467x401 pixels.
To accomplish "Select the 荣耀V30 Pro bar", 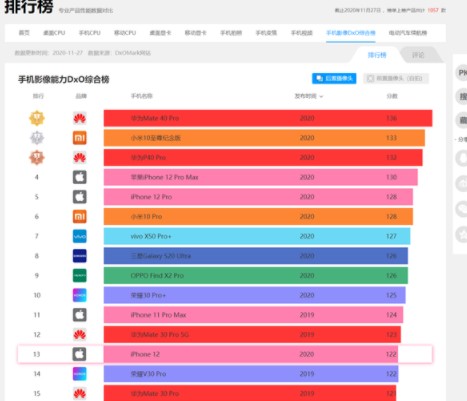I will point(251,374).
